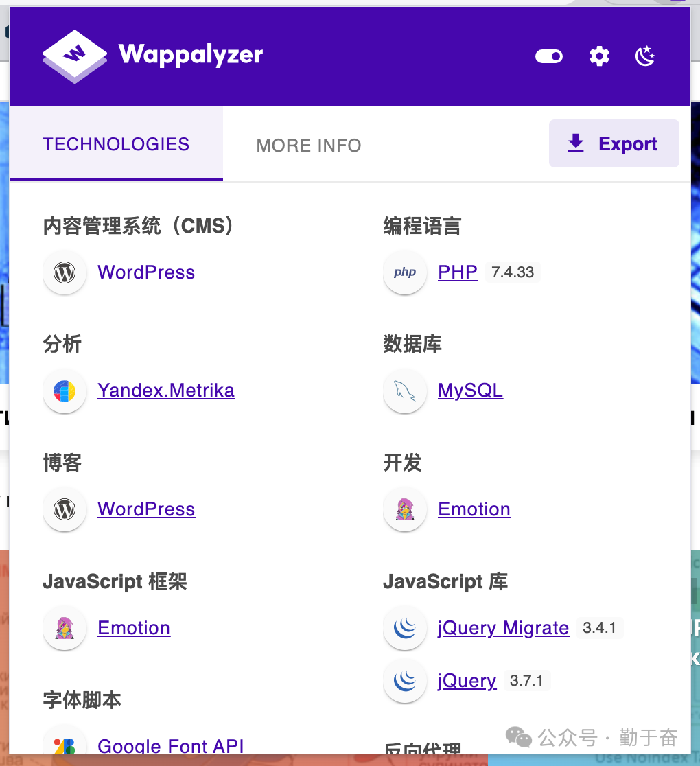Follow the jQuery Migrate link
The height and width of the screenshot is (766, 700).
tap(503, 627)
